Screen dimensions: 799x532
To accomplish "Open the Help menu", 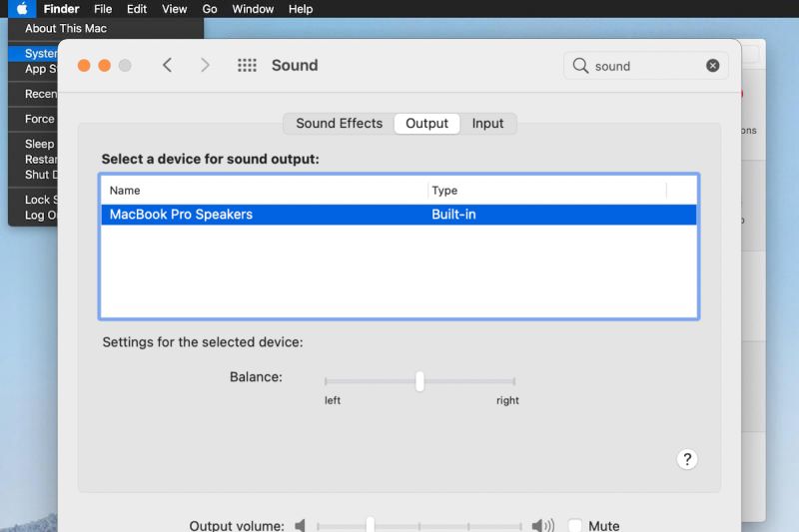I will click(301, 9).
